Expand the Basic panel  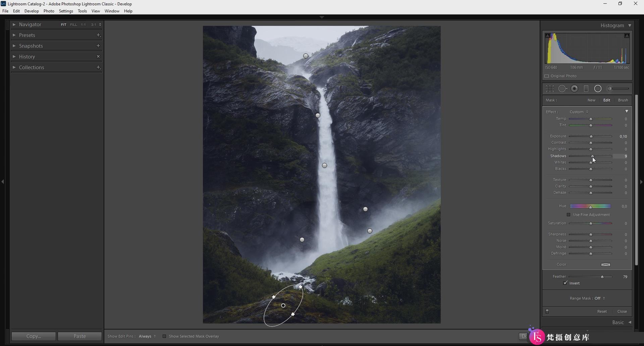(630, 322)
